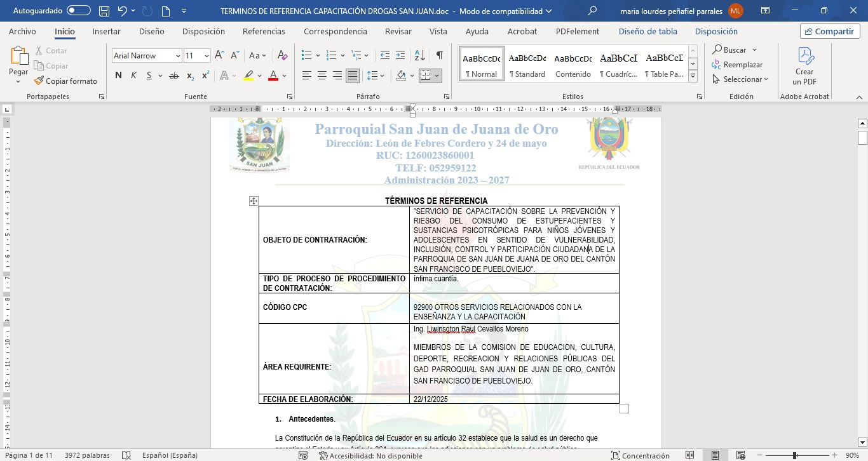
Task: Toggle the Autoguardado switch
Action: point(79,11)
